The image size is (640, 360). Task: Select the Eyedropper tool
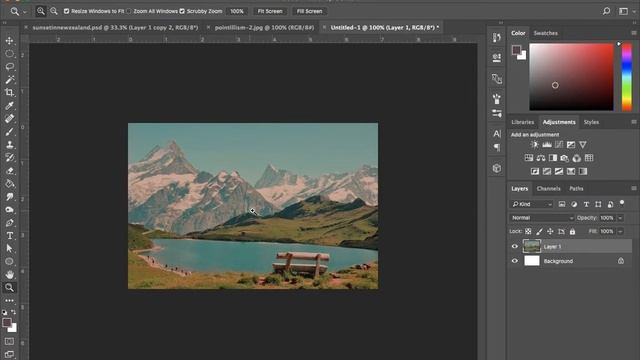pyautogui.click(x=9, y=106)
